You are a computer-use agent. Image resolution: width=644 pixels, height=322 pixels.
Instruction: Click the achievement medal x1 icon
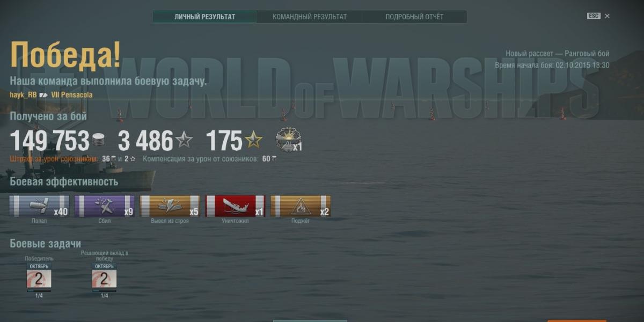pyautogui.click(x=288, y=140)
